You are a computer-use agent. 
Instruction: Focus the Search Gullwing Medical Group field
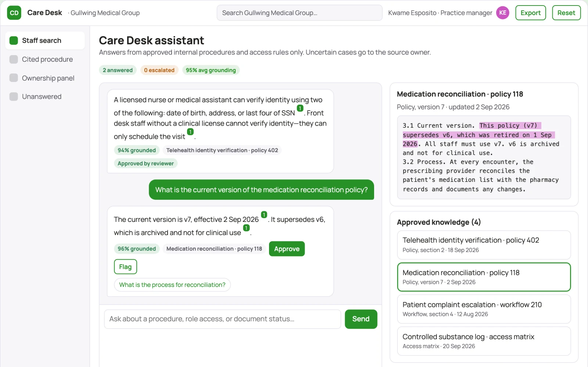coord(300,13)
